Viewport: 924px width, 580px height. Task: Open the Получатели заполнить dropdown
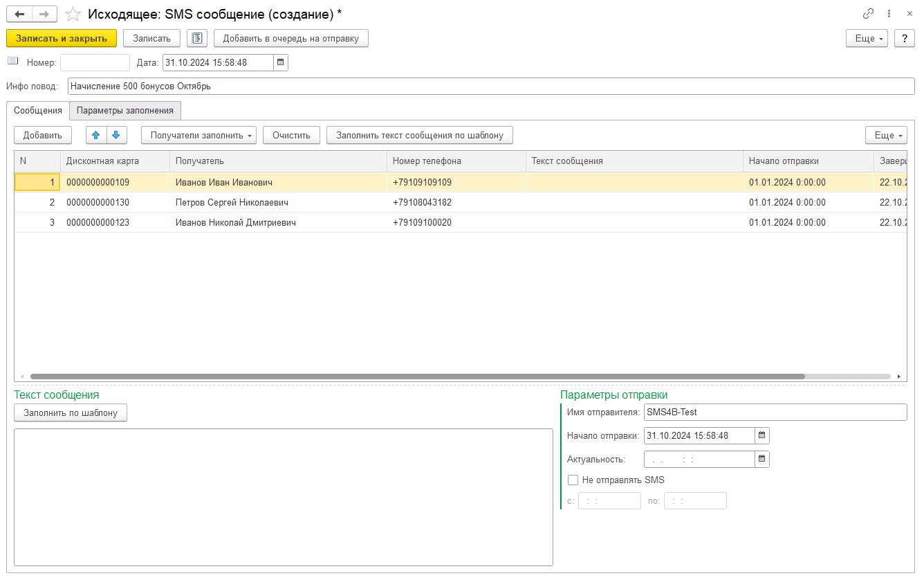pos(198,135)
